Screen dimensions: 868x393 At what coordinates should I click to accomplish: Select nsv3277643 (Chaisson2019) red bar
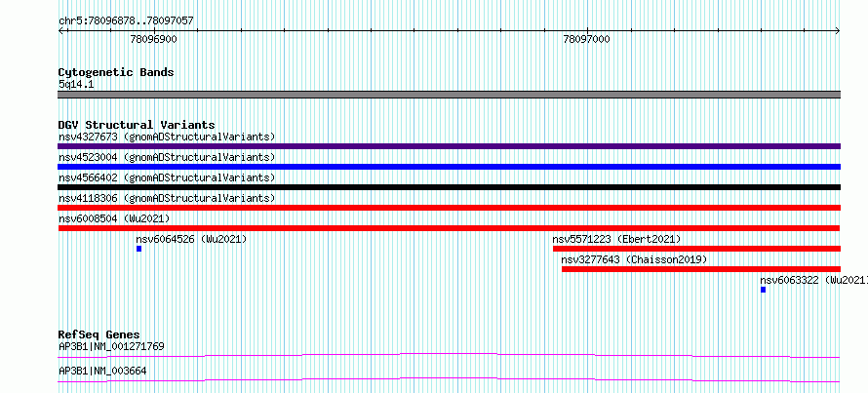pyautogui.click(x=701, y=269)
